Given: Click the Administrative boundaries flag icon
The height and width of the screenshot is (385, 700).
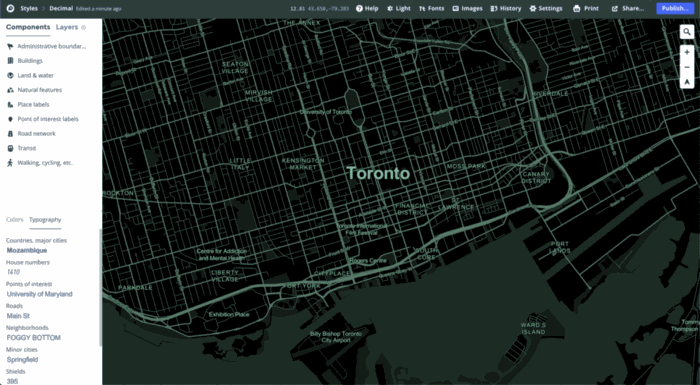Looking at the screenshot, I should pyautogui.click(x=10, y=46).
